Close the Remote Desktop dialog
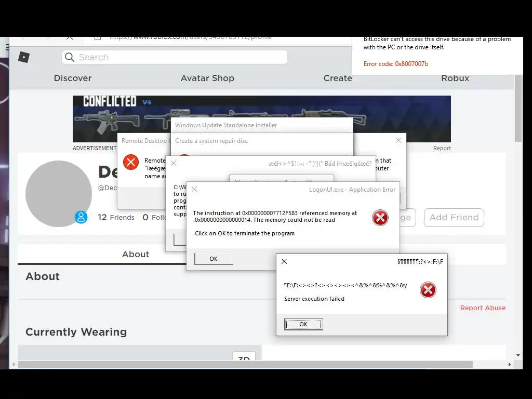This screenshot has width=532, height=399. [x=398, y=140]
